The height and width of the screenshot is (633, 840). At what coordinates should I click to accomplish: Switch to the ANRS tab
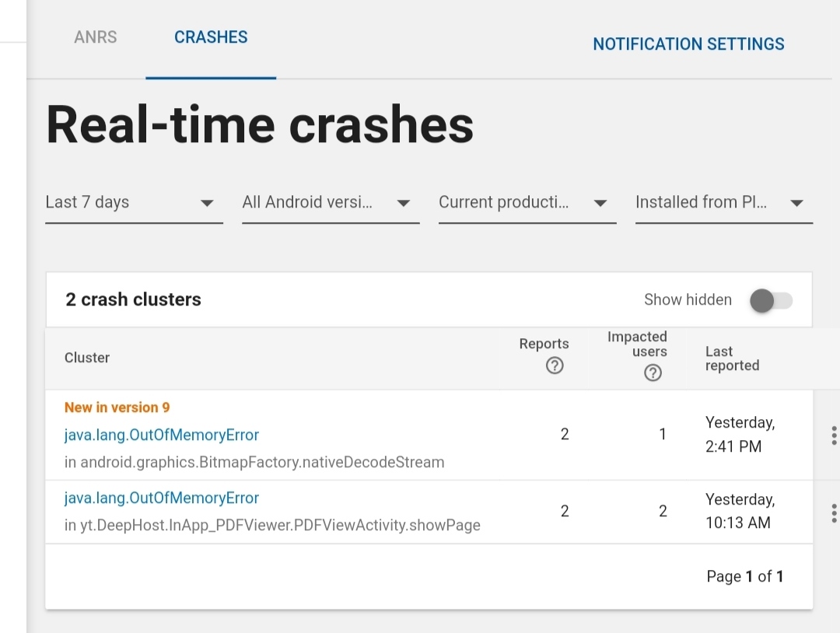tap(96, 37)
